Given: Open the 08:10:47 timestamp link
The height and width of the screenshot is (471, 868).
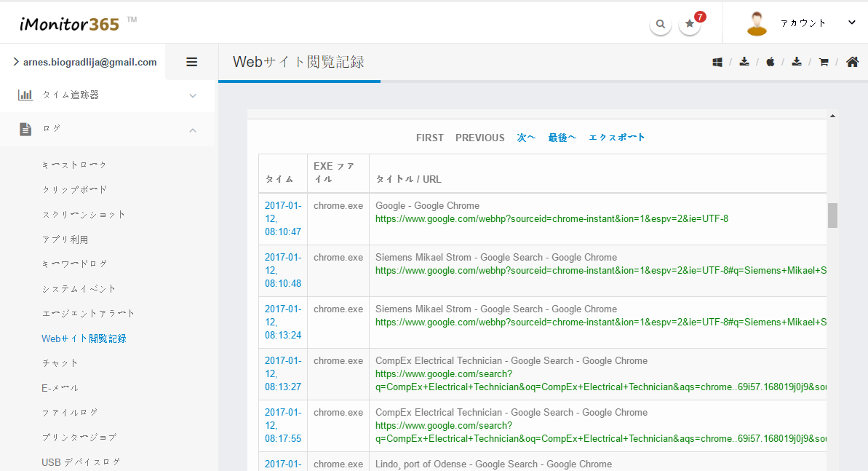Looking at the screenshot, I should (283, 218).
